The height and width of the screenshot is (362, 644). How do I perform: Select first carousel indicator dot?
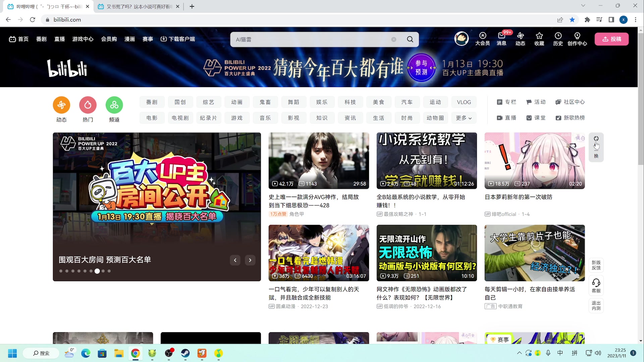(x=61, y=271)
